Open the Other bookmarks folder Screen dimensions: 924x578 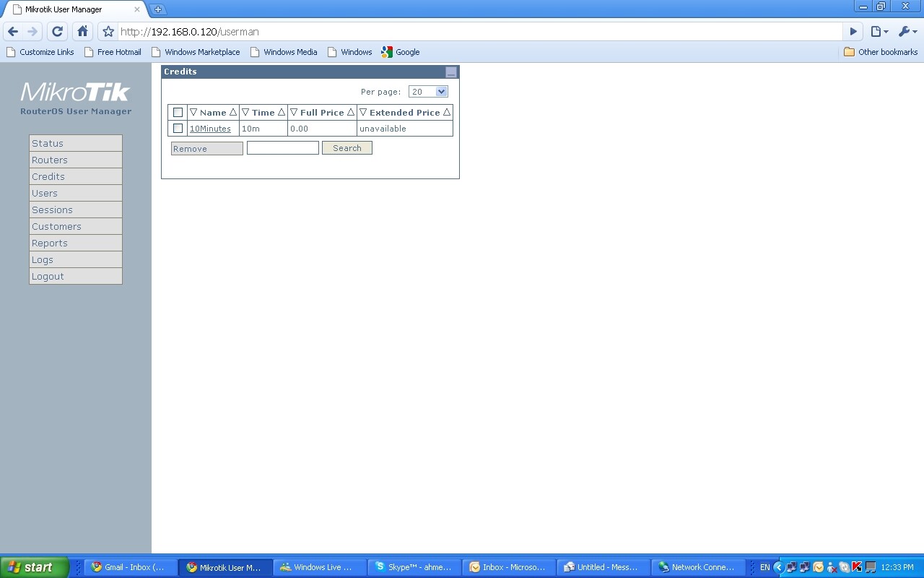pos(881,52)
